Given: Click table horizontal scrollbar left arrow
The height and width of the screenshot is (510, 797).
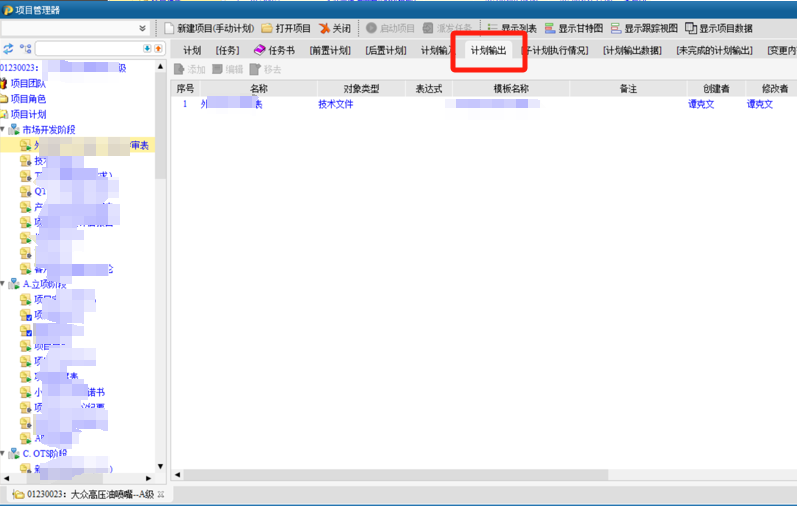Looking at the screenshot, I should 177,475.
